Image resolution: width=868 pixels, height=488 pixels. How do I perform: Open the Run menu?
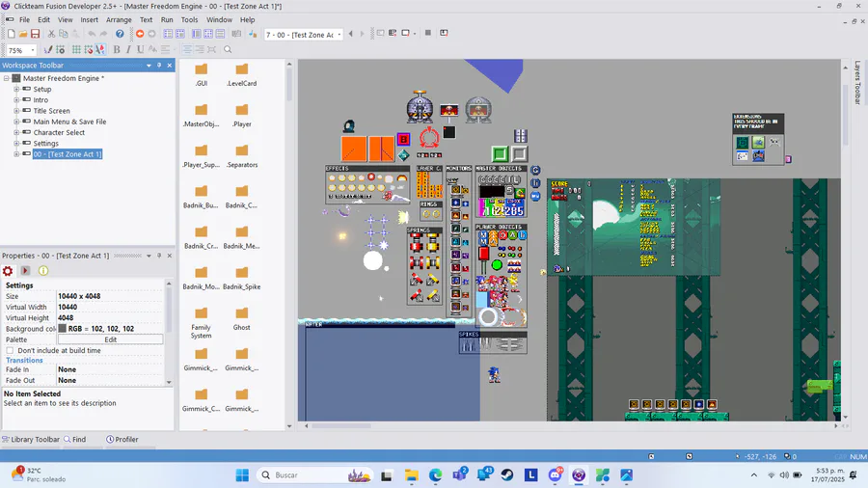(x=167, y=19)
